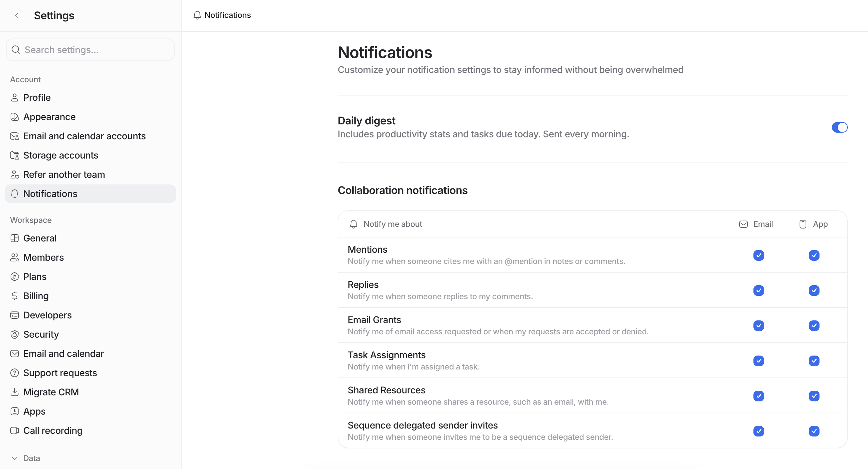Click the Migrate CRM download icon
868x469 pixels.
coord(14,392)
